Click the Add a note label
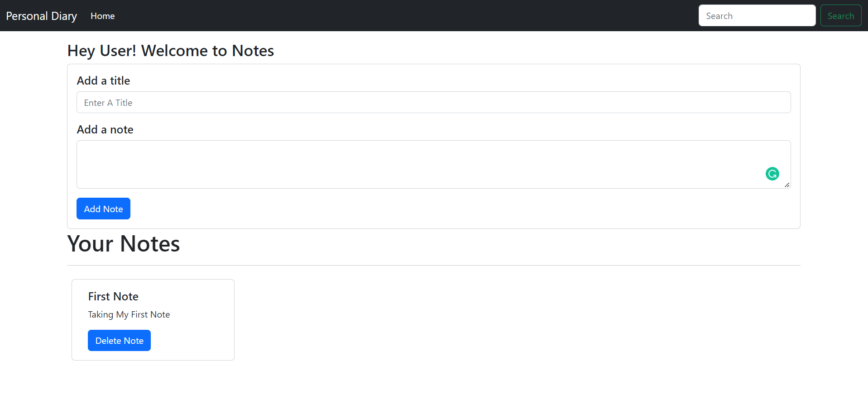 105,129
